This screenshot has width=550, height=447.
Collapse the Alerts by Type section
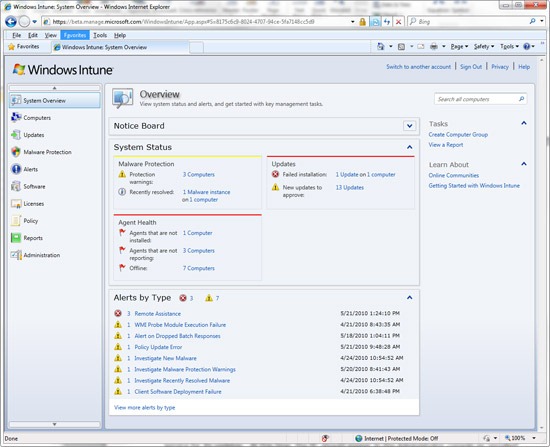pyautogui.click(x=409, y=298)
